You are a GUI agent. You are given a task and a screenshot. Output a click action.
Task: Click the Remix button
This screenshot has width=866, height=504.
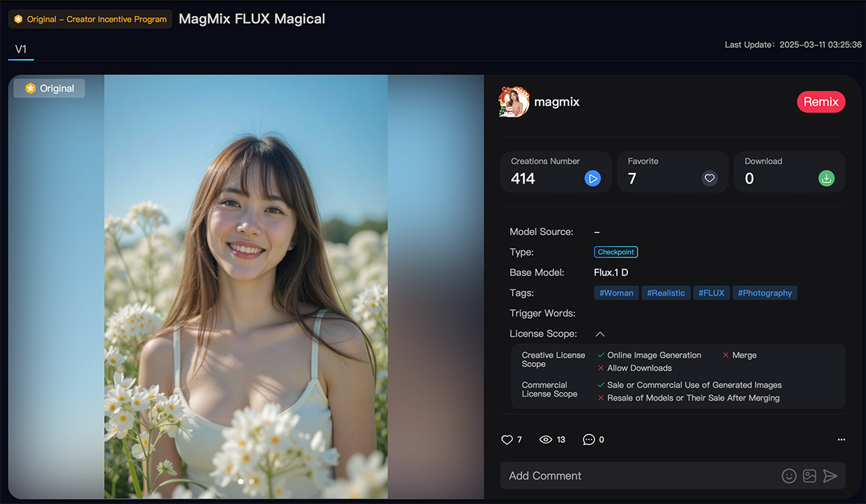(x=821, y=102)
